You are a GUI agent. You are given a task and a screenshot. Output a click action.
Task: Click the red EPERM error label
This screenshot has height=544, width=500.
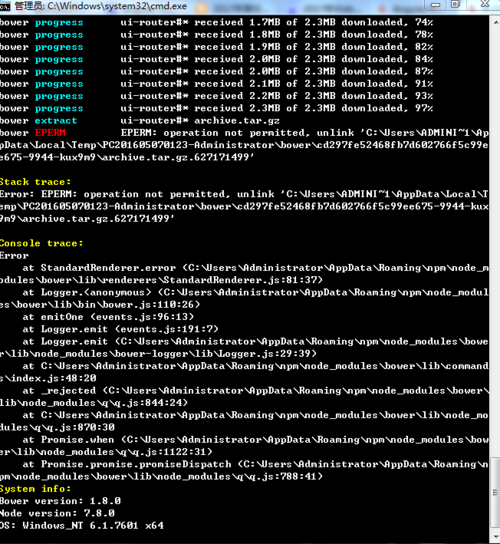pyautogui.click(x=50, y=133)
